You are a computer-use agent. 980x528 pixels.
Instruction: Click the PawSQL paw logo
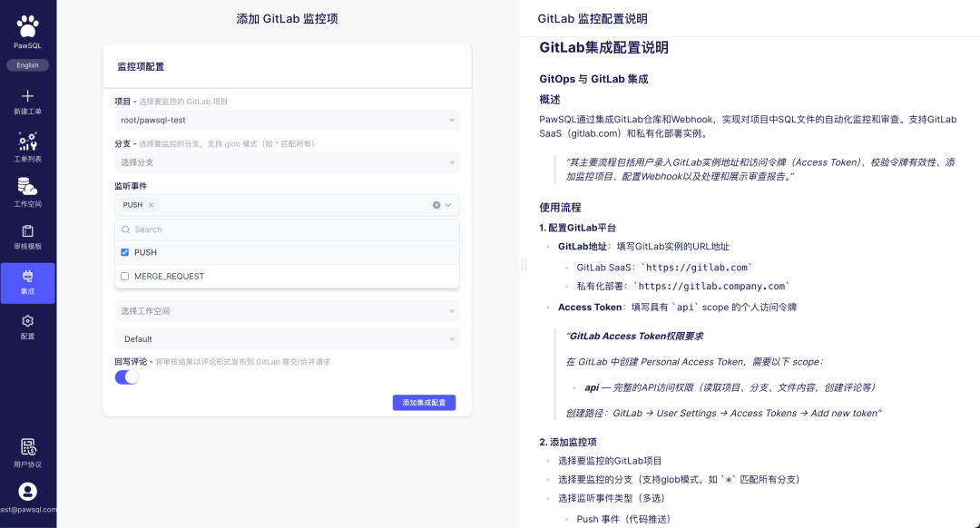click(27, 26)
